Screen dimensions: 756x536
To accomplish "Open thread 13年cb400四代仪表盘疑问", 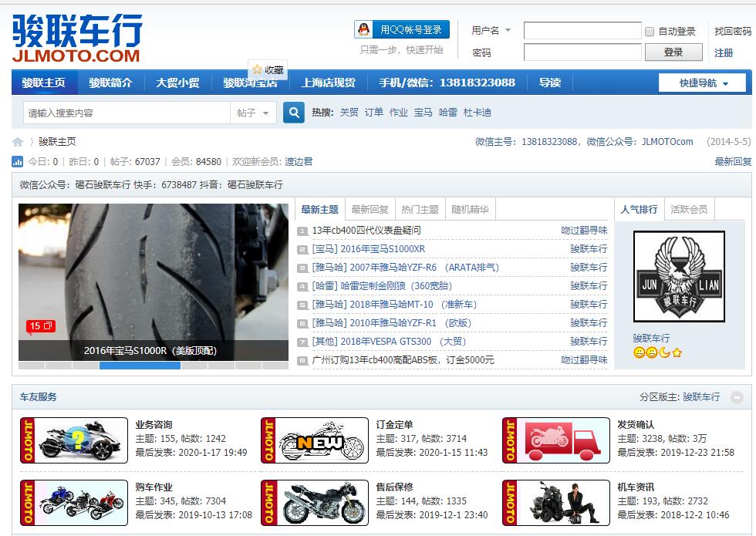I will 366,231.
